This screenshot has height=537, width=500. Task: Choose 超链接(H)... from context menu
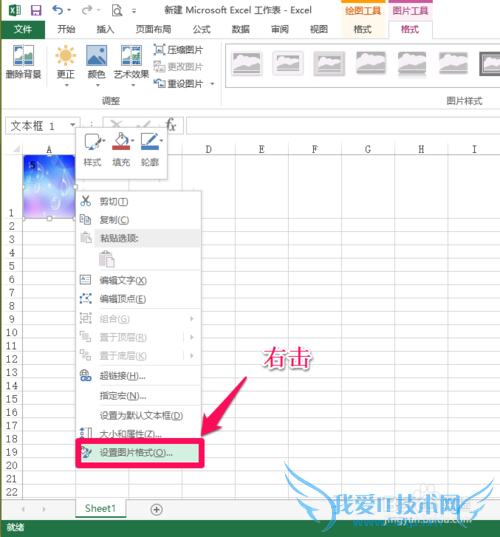(x=138, y=376)
